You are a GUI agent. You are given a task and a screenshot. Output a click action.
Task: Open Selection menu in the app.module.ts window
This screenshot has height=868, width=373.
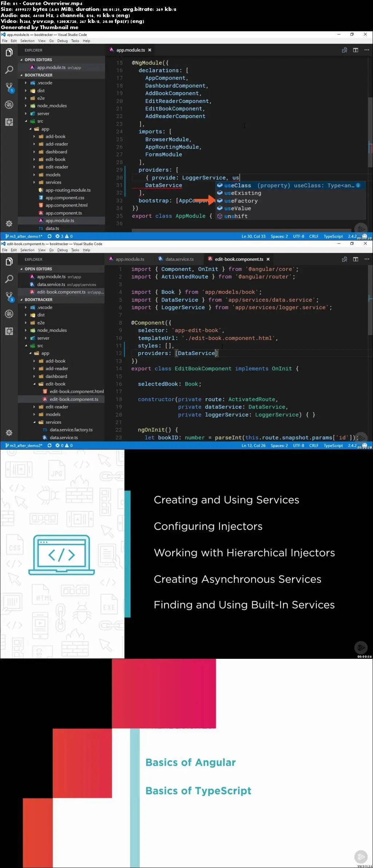click(x=27, y=41)
